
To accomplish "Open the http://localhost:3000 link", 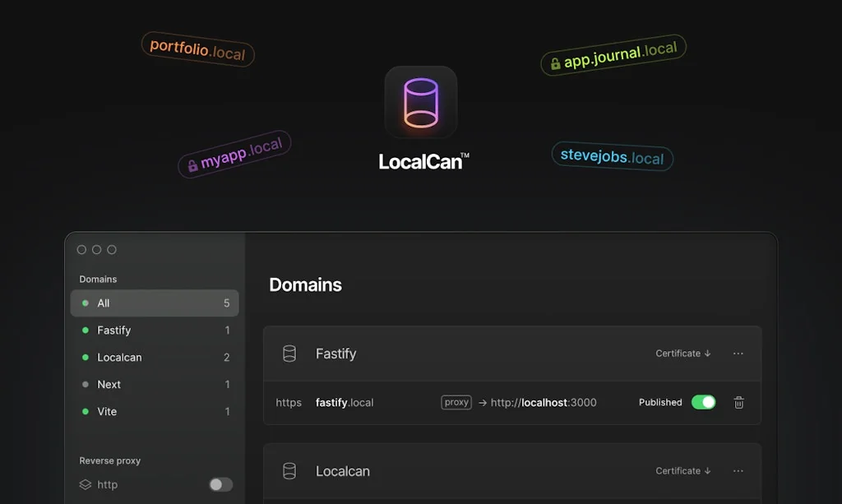I will 544,402.
